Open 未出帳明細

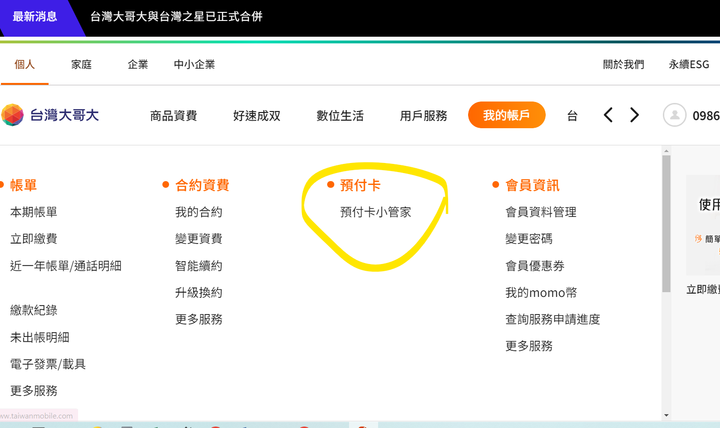(39, 338)
